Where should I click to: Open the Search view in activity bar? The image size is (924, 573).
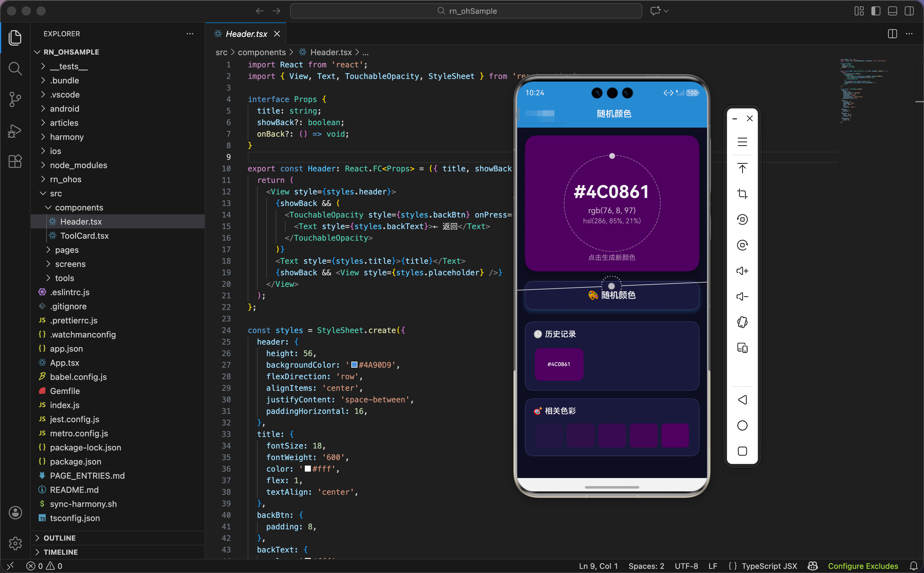(x=15, y=69)
